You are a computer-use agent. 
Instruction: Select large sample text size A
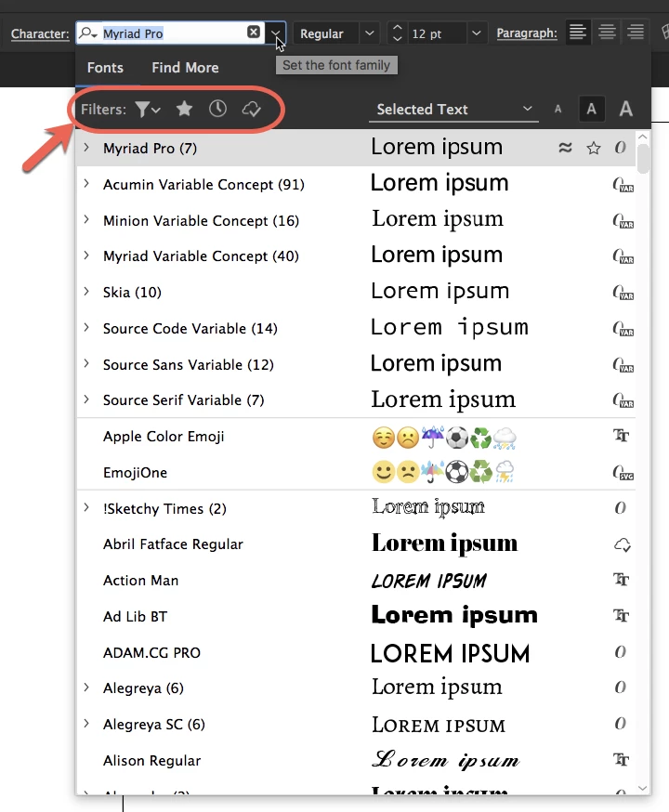[x=626, y=109]
